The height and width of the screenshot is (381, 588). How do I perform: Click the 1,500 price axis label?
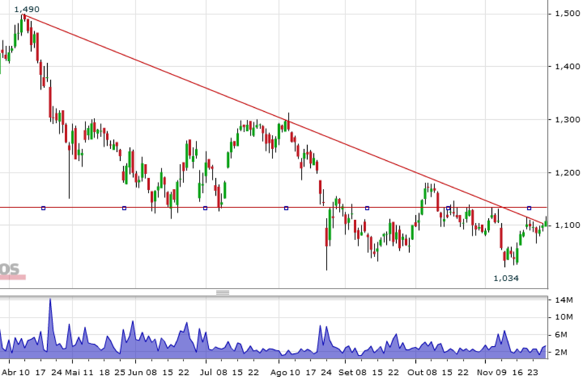tap(567, 13)
